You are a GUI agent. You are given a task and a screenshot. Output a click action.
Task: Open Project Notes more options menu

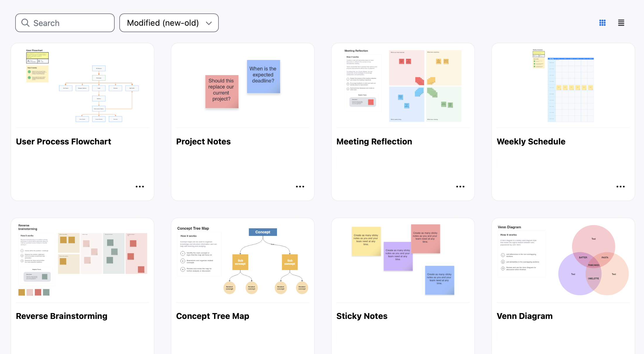click(x=300, y=187)
